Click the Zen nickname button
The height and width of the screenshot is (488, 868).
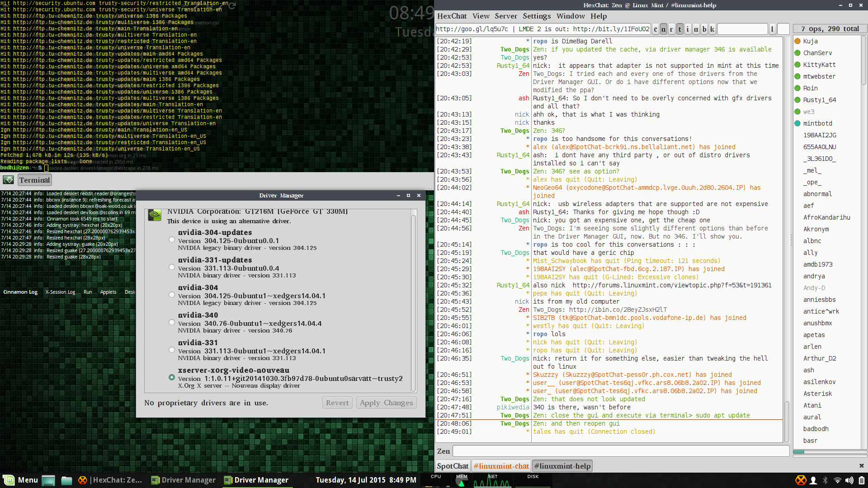click(443, 451)
